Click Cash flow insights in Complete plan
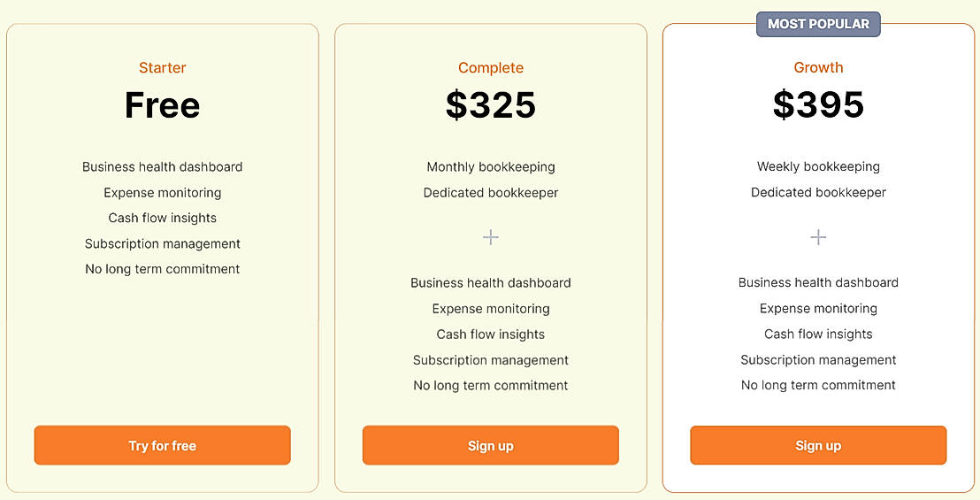 tap(491, 334)
